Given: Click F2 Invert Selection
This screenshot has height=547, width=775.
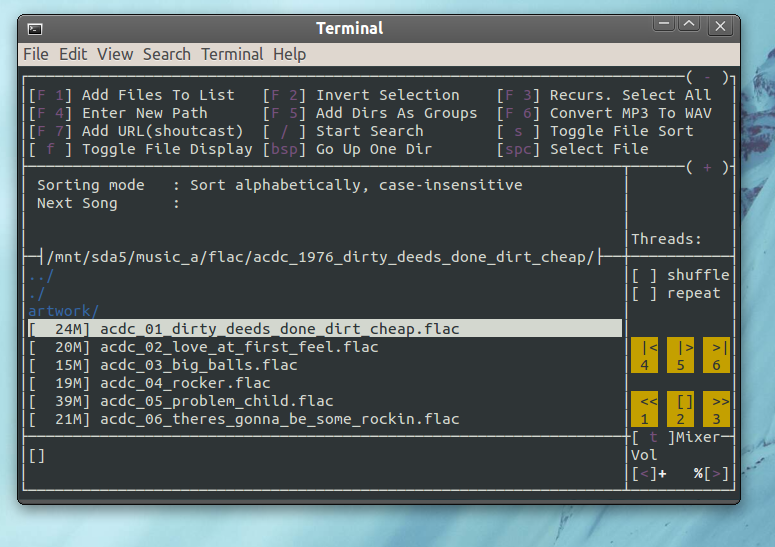Looking at the screenshot, I should click(361, 95).
